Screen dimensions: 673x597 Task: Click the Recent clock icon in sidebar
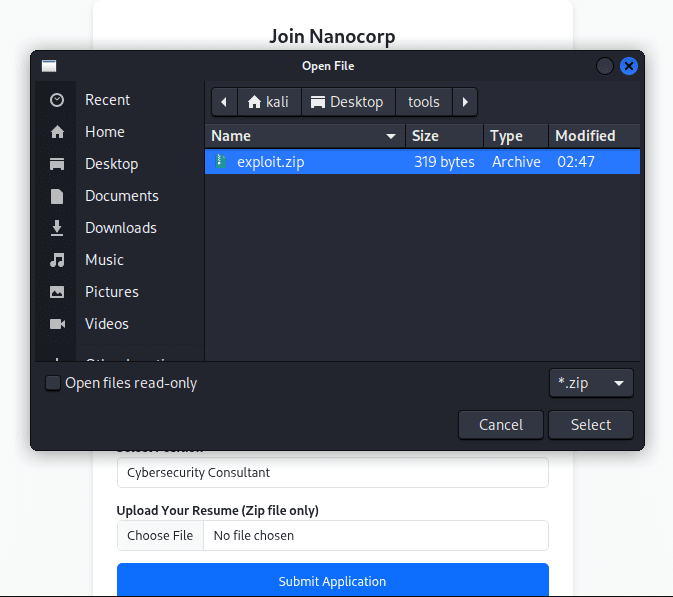coord(57,100)
